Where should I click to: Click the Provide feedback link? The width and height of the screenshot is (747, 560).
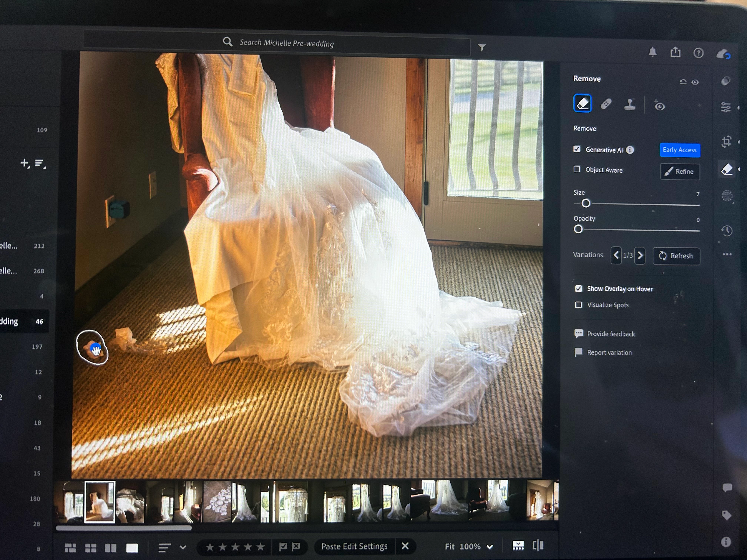[x=611, y=334]
